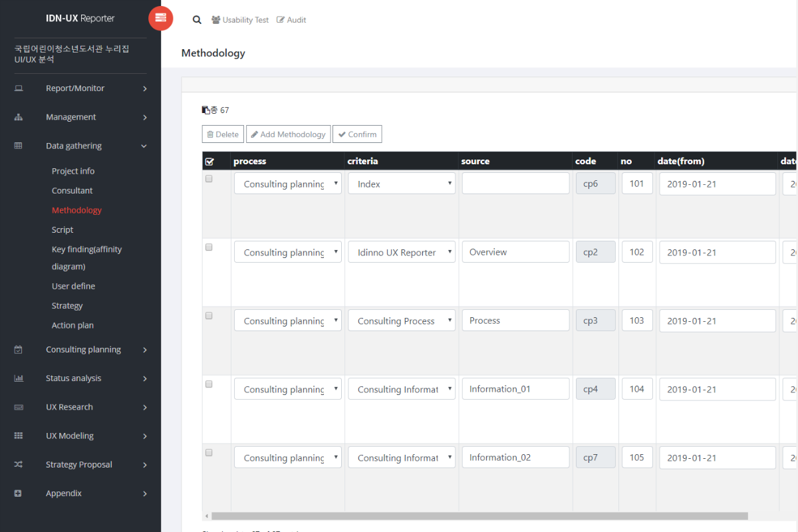Click the Management sitemap icon

click(x=19, y=117)
